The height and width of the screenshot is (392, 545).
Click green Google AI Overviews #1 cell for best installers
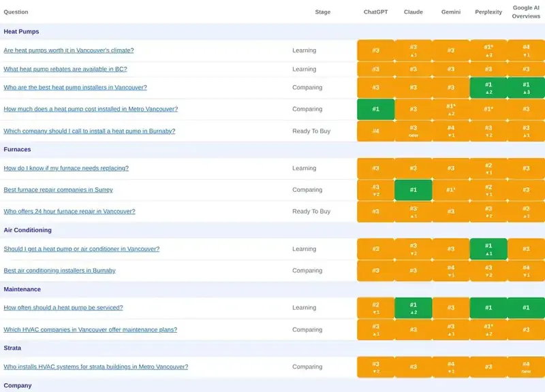526,88
